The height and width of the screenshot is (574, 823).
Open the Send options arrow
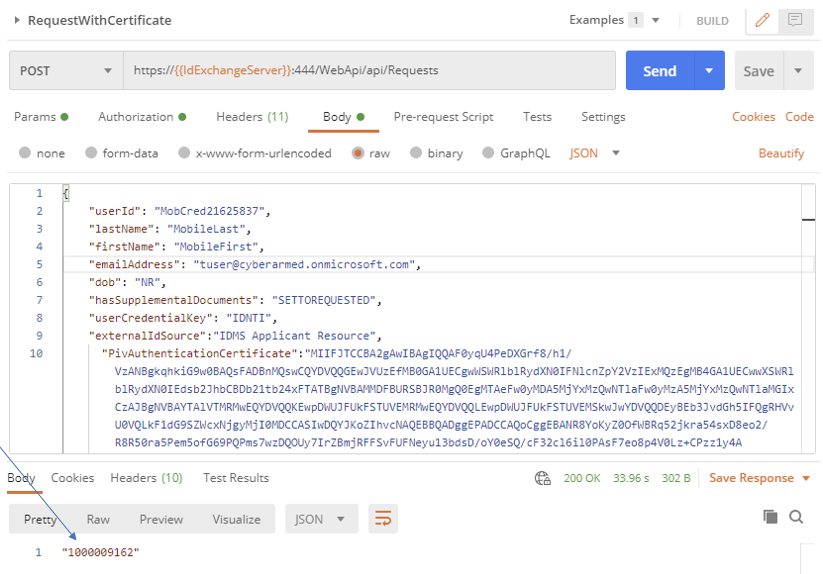click(709, 70)
